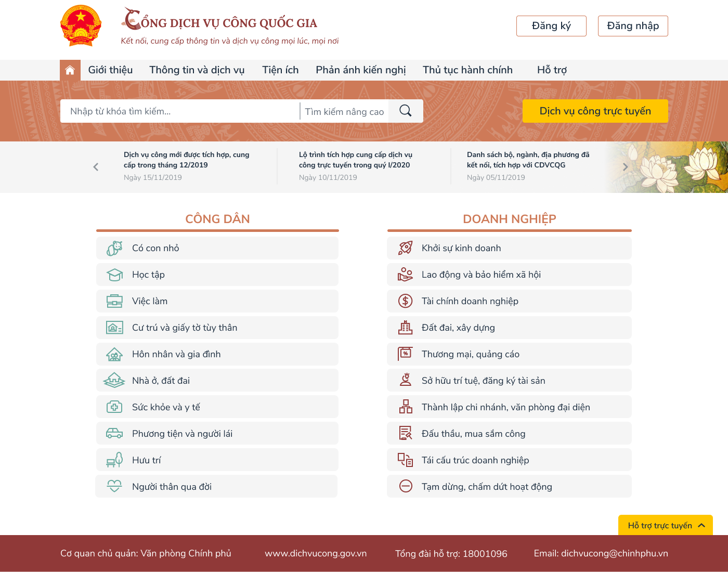Click the medical kit icon for Sức khỏe

click(x=114, y=407)
